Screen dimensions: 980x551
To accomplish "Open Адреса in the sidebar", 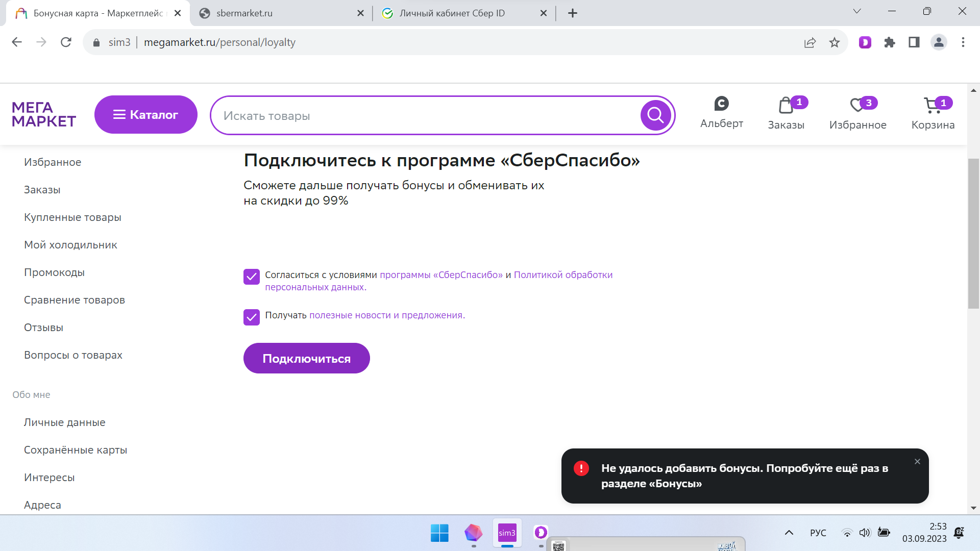I will [x=42, y=505].
